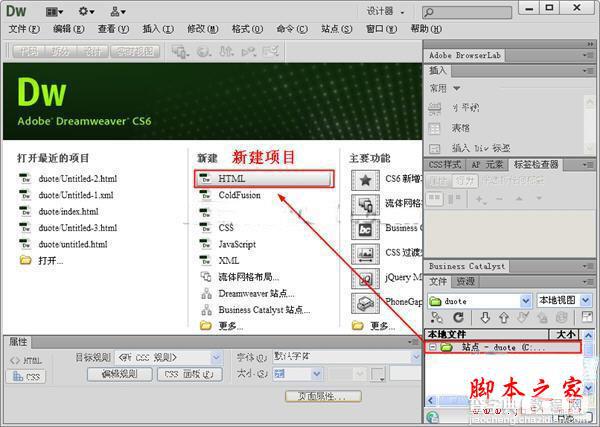The width and height of the screenshot is (600, 427).
Task: Click the PhoneGap Build feature icon
Action: click(x=365, y=303)
